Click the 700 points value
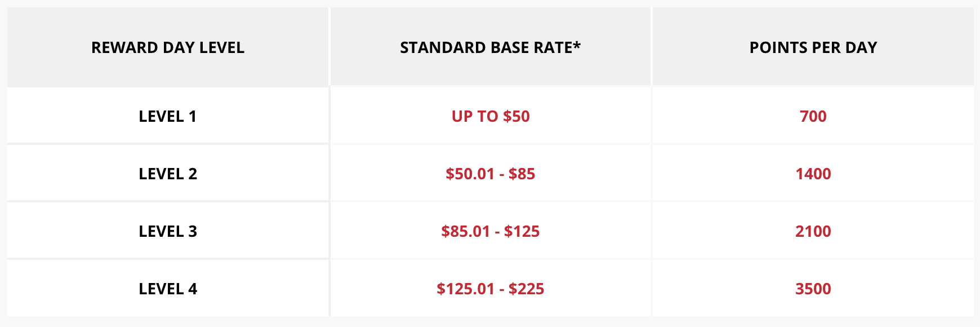980x327 pixels. coord(813,116)
